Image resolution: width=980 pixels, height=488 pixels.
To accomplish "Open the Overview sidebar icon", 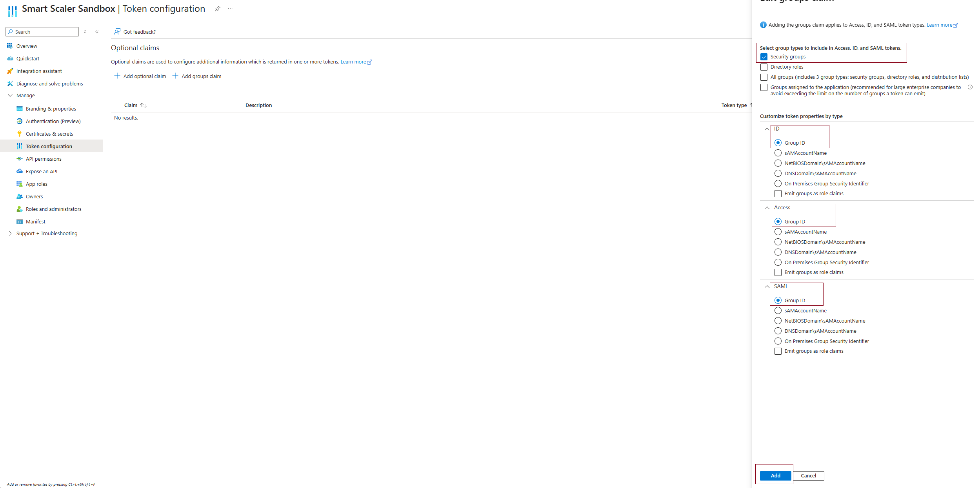I will 10,46.
